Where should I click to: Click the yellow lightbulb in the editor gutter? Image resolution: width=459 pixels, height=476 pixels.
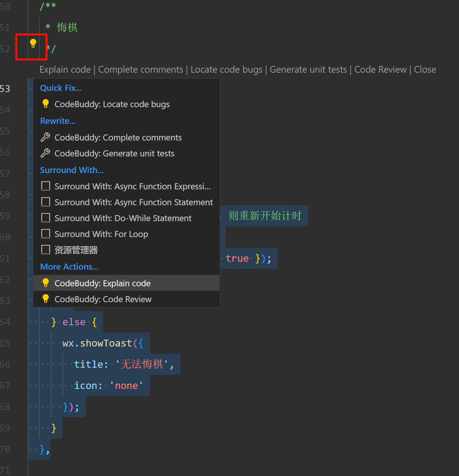[x=33, y=44]
